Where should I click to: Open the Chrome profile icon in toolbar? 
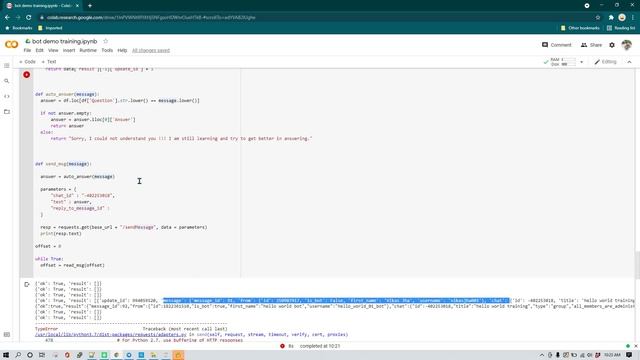point(622,18)
